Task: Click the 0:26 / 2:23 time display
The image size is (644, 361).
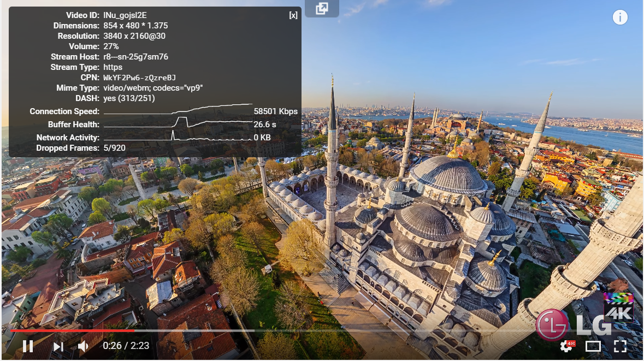Action: coord(126,346)
